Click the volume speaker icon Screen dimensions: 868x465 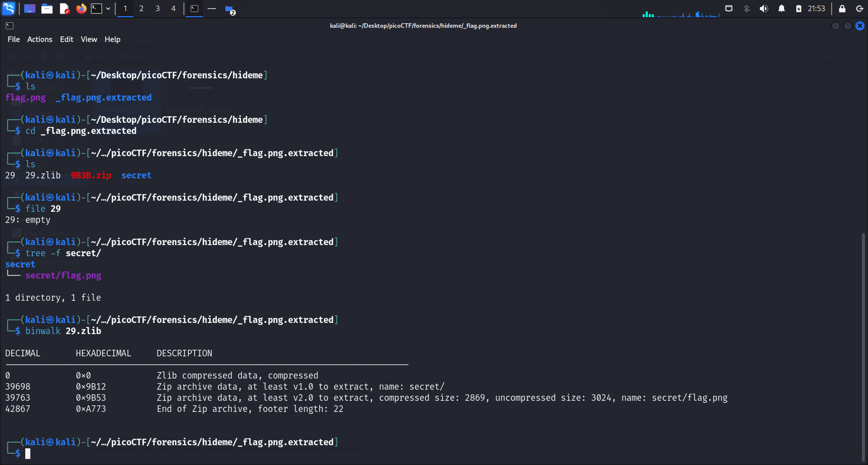click(764, 9)
